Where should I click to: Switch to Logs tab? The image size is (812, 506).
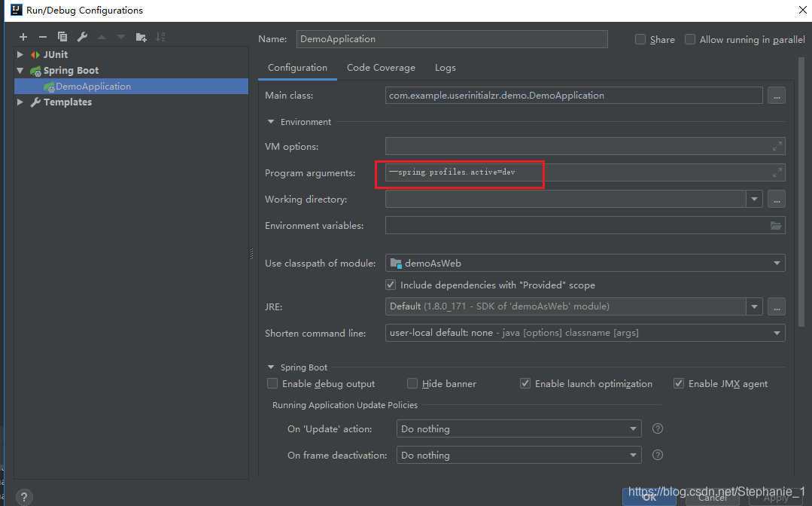point(446,68)
